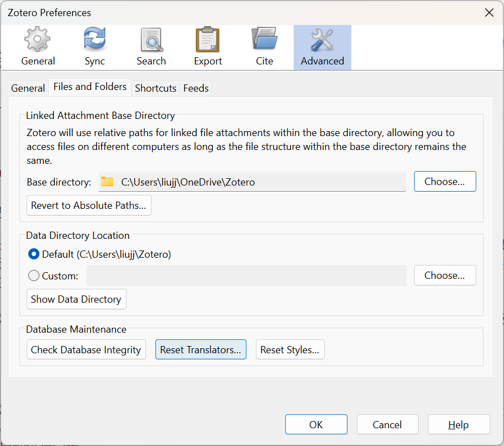Open the Cite preferences folder icon
Screen dimensions: 504x446
[264, 38]
